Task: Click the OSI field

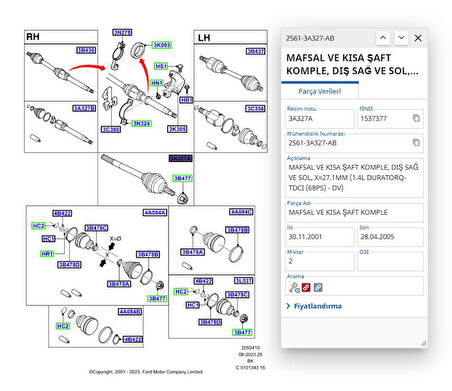Action: click(x=390, y=261)
